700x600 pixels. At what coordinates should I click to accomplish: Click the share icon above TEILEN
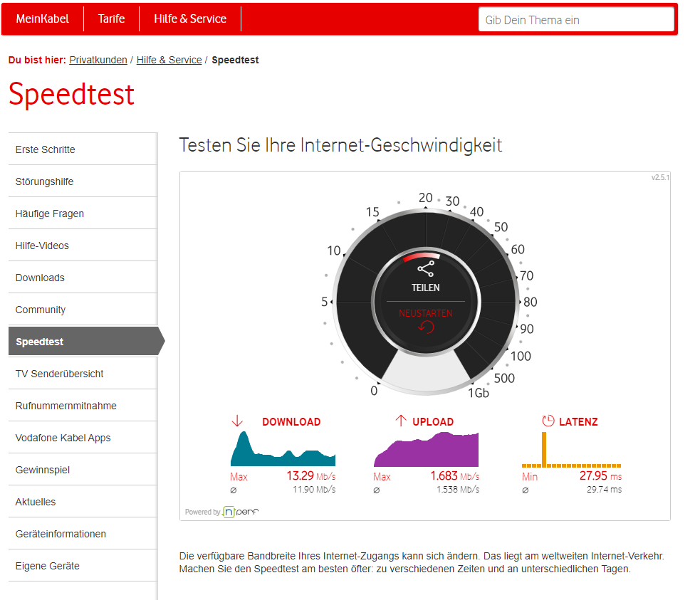click(x=425, y=268)
